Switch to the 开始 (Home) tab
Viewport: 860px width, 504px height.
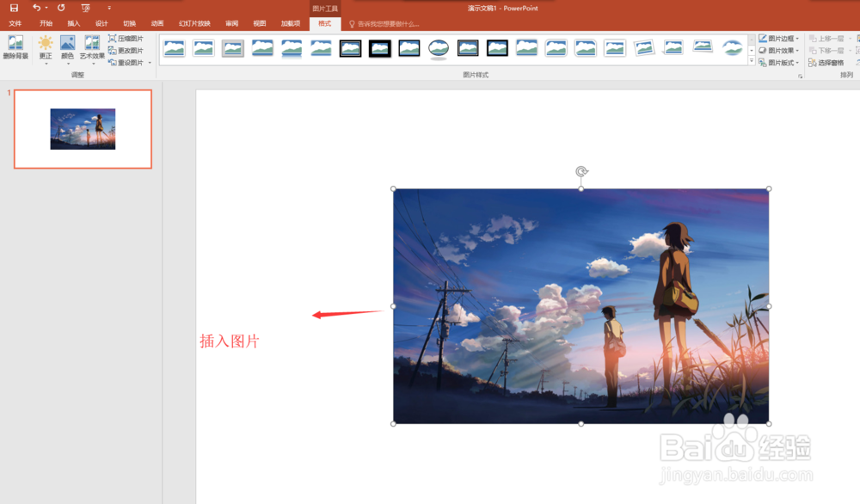coord(46,23)
